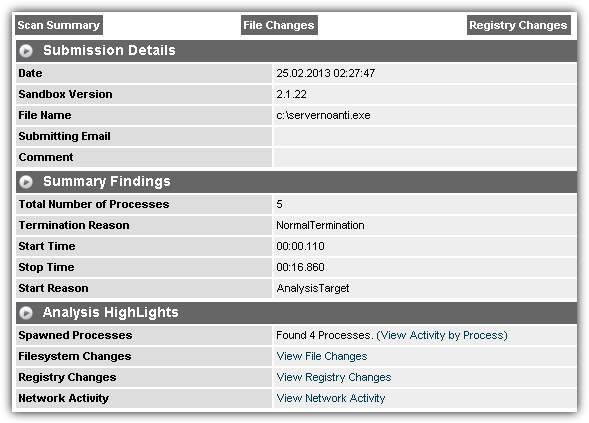Select the file name c:\servernoanti.exe value
Viewport: 589px width, 423px height.
tap(323, 115)
